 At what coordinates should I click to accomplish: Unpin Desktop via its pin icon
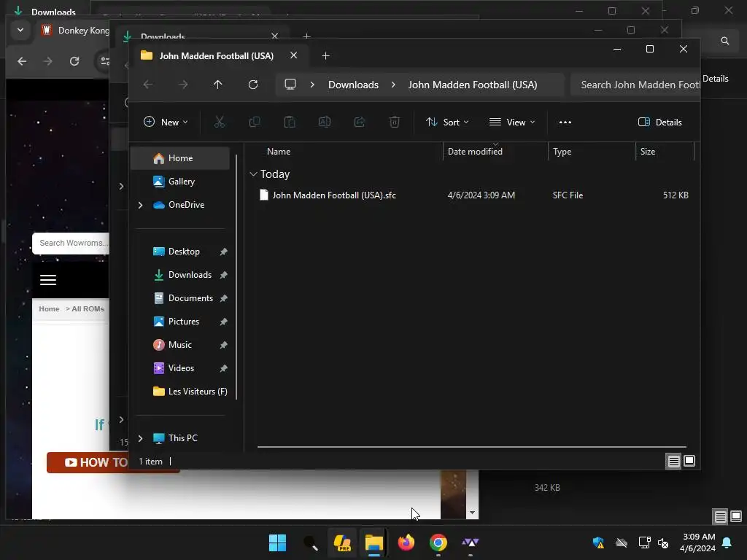223,252
